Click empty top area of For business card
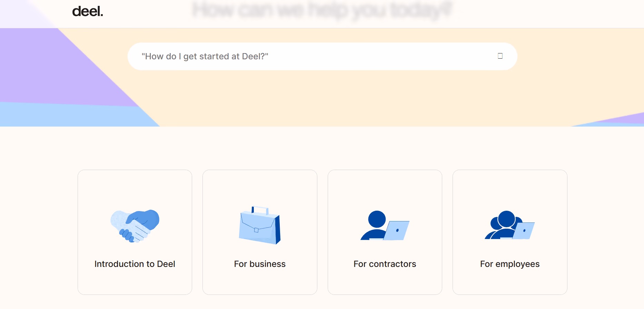Viewport: 644px width, 309px height. click(x=260, y=188)
